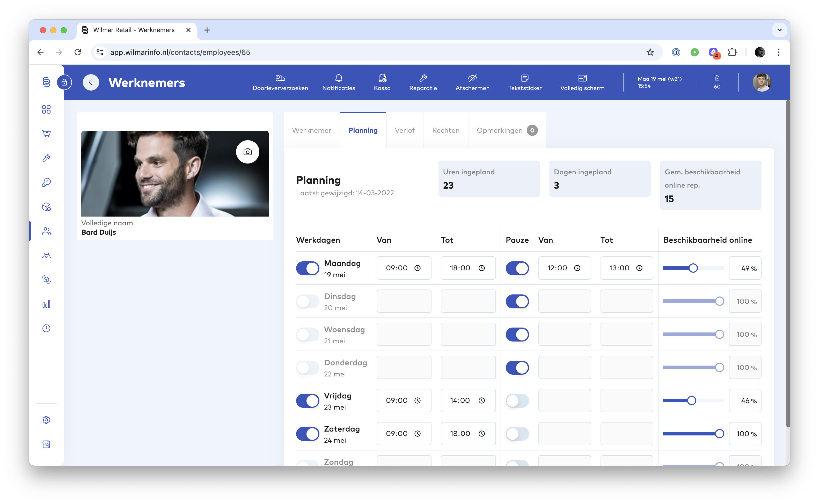Open the contacts people icon in sidebar

(x=46, y=231)
